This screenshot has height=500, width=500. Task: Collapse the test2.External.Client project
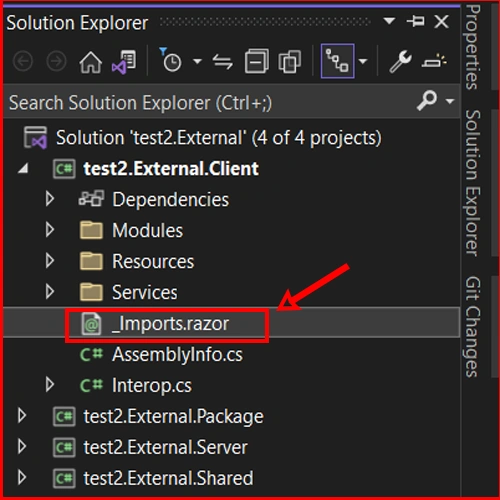coord(23,168)
